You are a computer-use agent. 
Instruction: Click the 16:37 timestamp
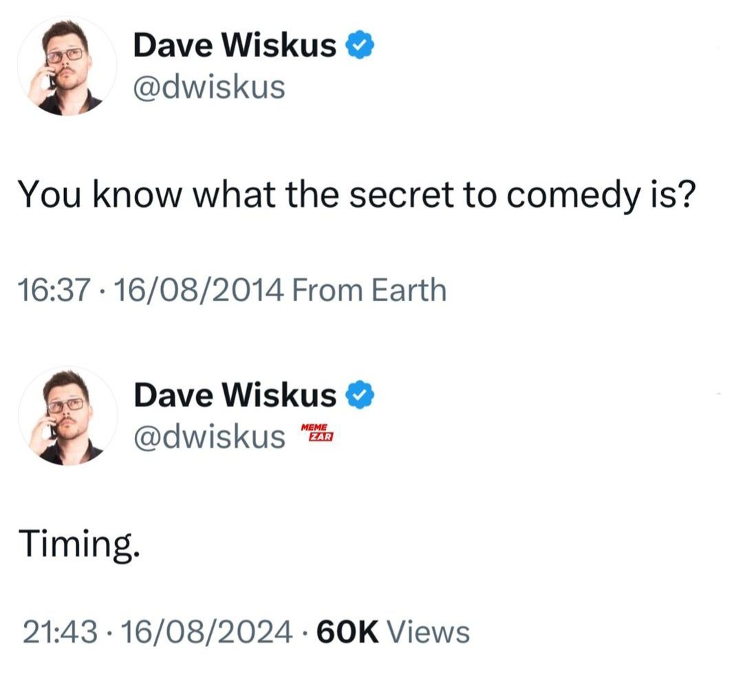point(54,290)
